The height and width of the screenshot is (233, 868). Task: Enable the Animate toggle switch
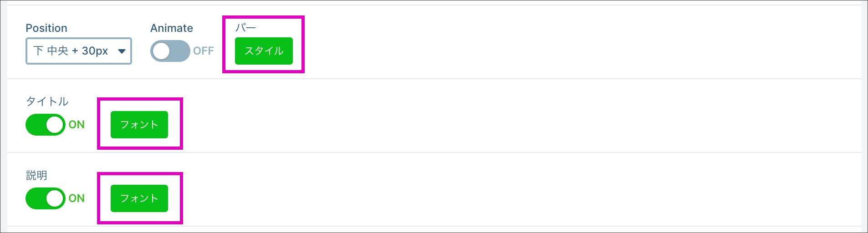(x=170, y=51)
